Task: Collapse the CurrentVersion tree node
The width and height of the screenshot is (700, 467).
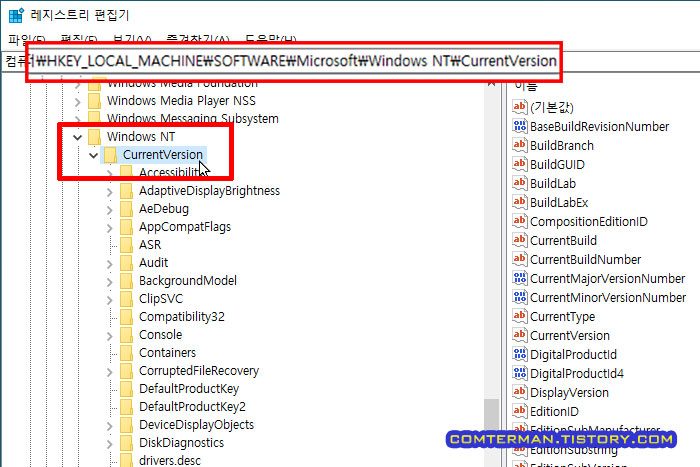Action: pyautogui.click(x=93, y=155)
